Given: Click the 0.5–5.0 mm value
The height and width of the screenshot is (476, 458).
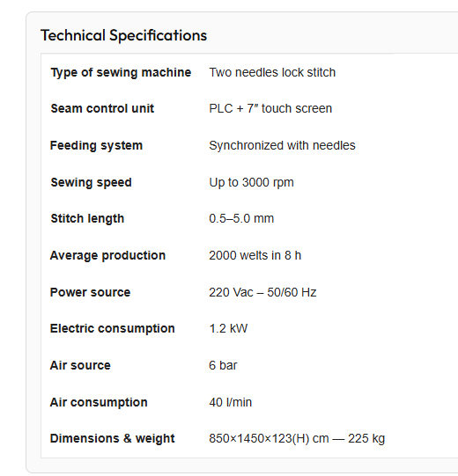Looking at the screenshot, I should (x=241, y=218).
